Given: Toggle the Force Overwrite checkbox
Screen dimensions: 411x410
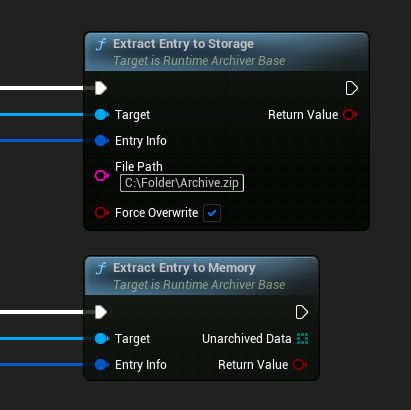Looking at the screenshot, I should 212,213.
